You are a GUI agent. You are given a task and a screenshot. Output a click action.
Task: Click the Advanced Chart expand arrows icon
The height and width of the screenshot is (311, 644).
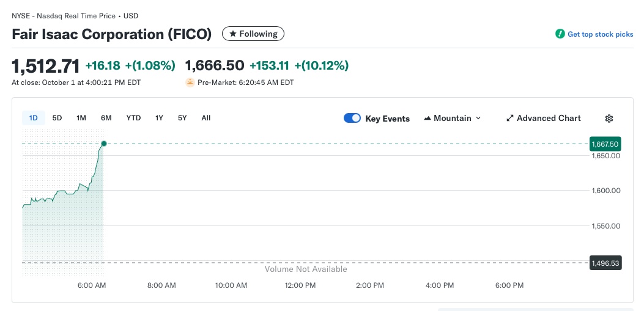click(x=510, y=119)
